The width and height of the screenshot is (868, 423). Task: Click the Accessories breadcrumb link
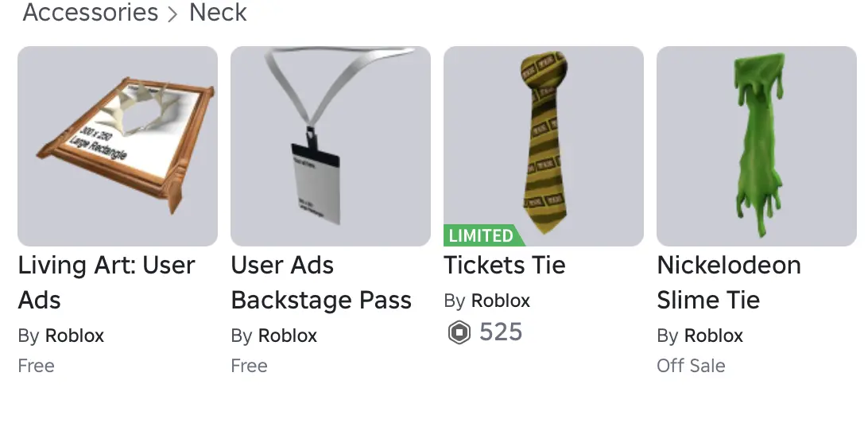tap(91, 13)
